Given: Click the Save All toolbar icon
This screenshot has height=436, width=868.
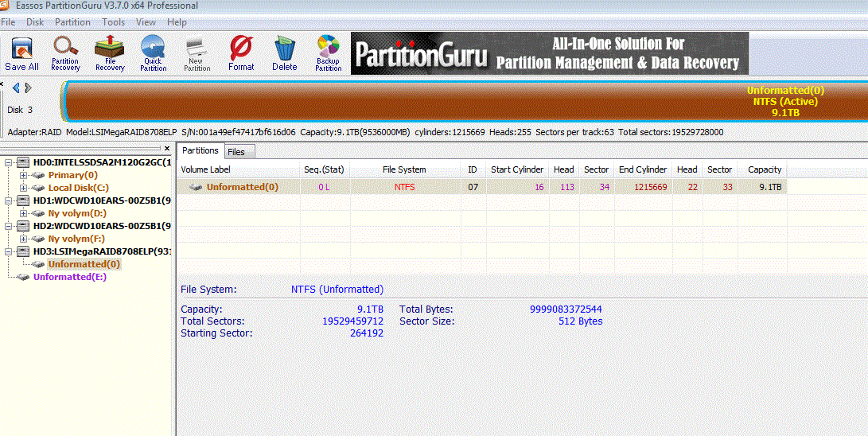Looking at the screenshot, I should (x=22, y=54).
